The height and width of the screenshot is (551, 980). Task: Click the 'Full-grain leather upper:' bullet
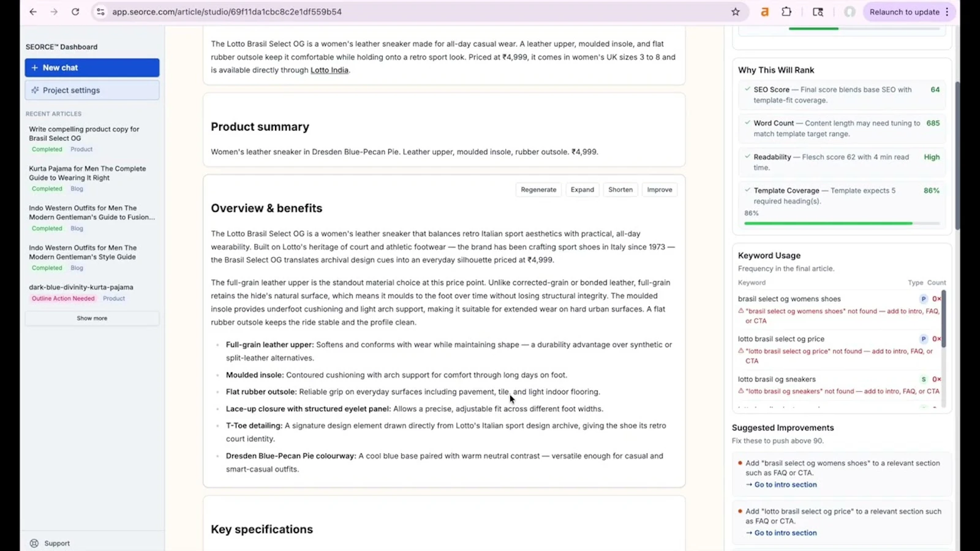[269, 345]
